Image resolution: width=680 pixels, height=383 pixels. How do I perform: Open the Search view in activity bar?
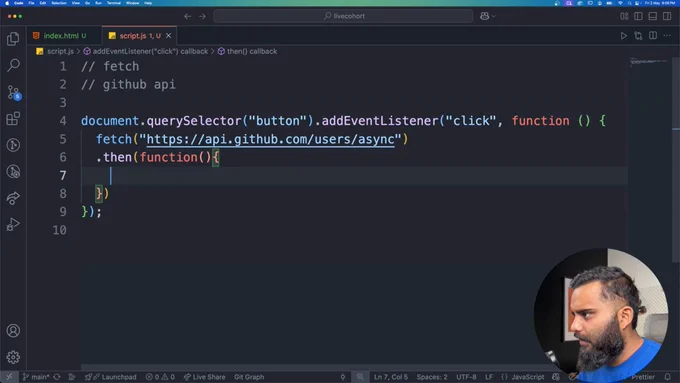[13, 65]
